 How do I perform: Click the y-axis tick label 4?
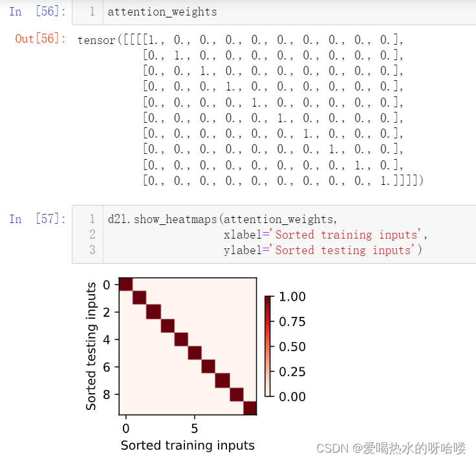[107, 339]
